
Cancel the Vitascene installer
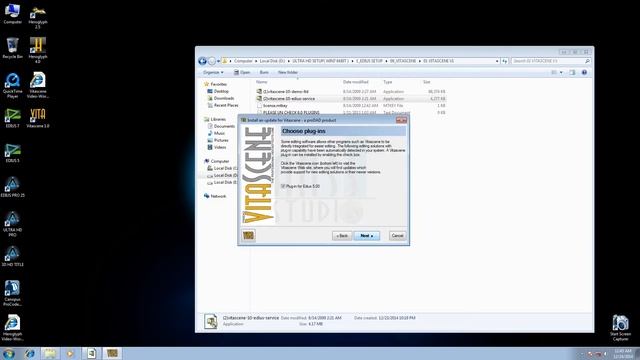click(x=397, y=236)
